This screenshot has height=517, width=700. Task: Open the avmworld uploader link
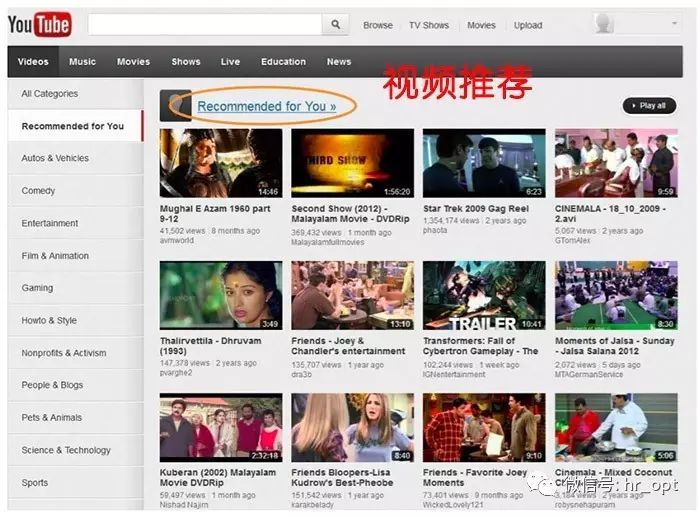177,240
